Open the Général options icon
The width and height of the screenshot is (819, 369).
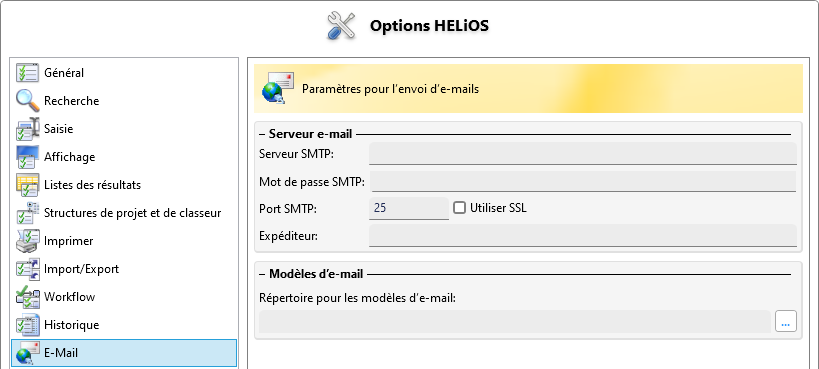click(27, 73)
